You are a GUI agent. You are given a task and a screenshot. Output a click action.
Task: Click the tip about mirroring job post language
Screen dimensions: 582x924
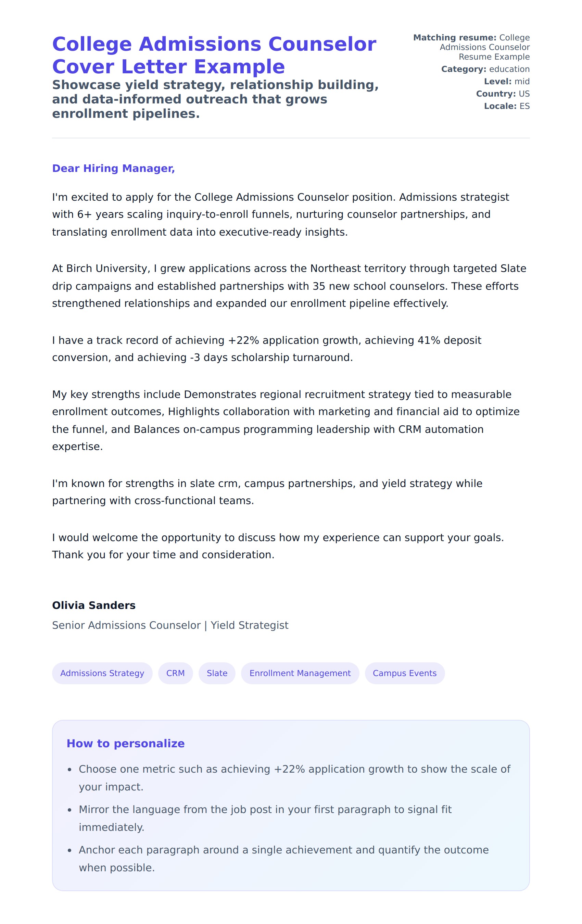pos(265,818)
